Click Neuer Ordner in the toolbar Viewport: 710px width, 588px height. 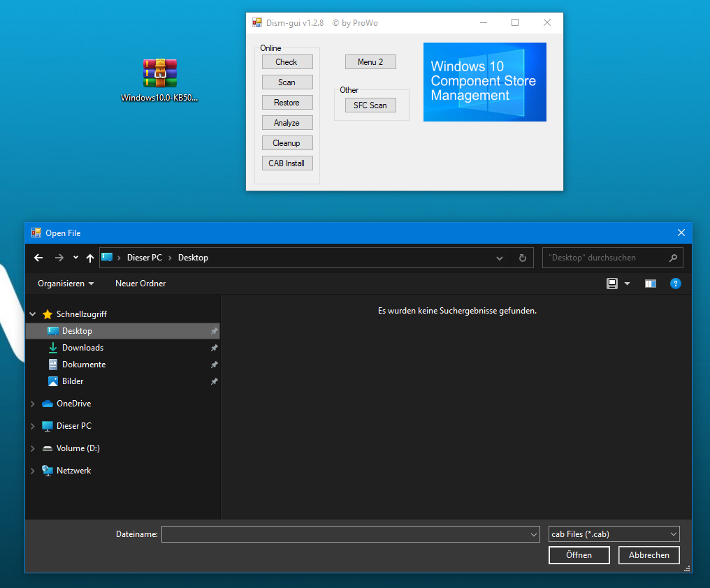click(140, 284)
